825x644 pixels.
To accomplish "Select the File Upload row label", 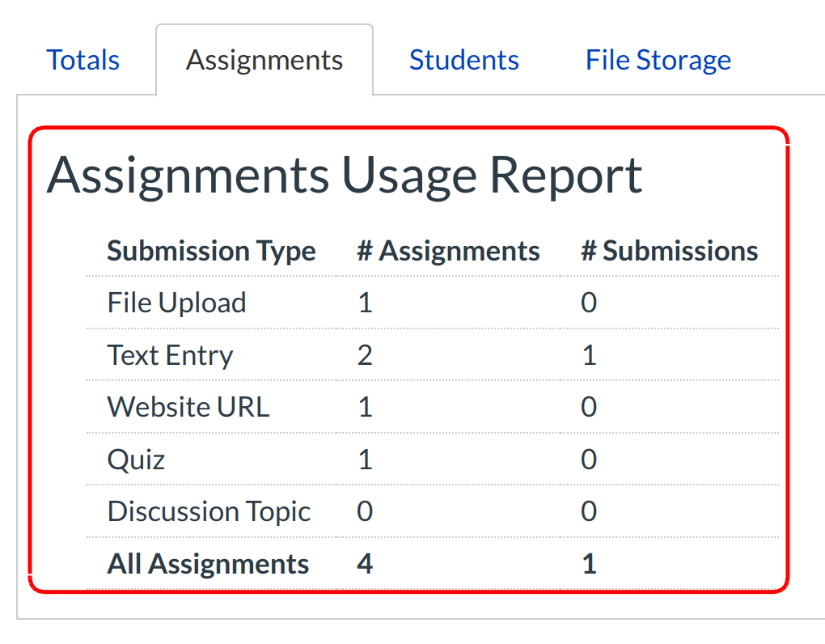I will coord(176,303).
